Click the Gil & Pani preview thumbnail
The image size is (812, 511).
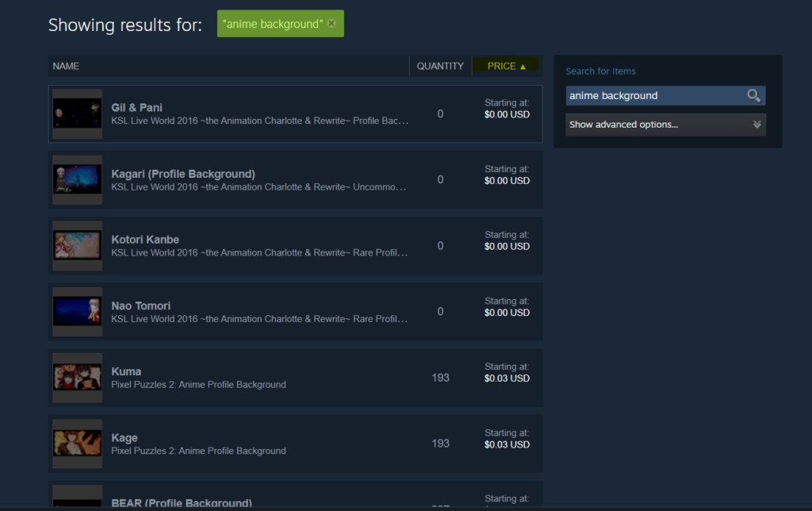77,113
